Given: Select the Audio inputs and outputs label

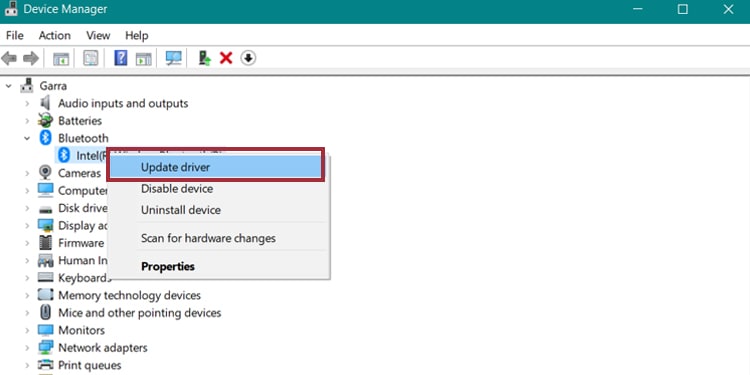Looking at the screenshot, I should coord(123,103).
